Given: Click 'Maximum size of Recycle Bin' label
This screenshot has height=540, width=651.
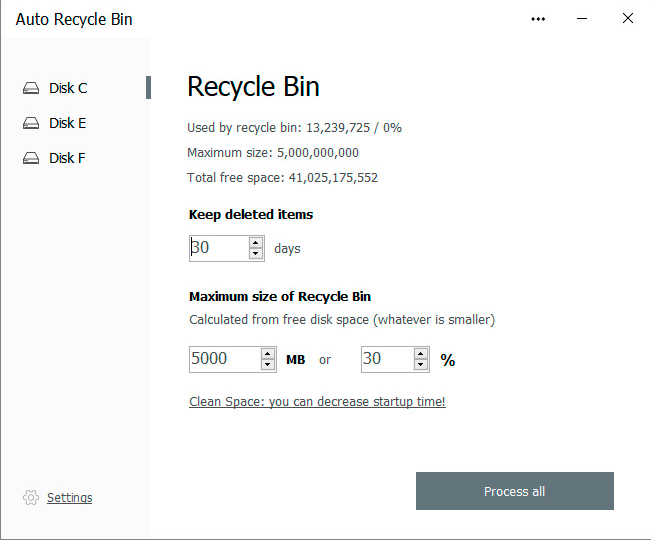Looking at the screenshot, I should tap(280, 296).
